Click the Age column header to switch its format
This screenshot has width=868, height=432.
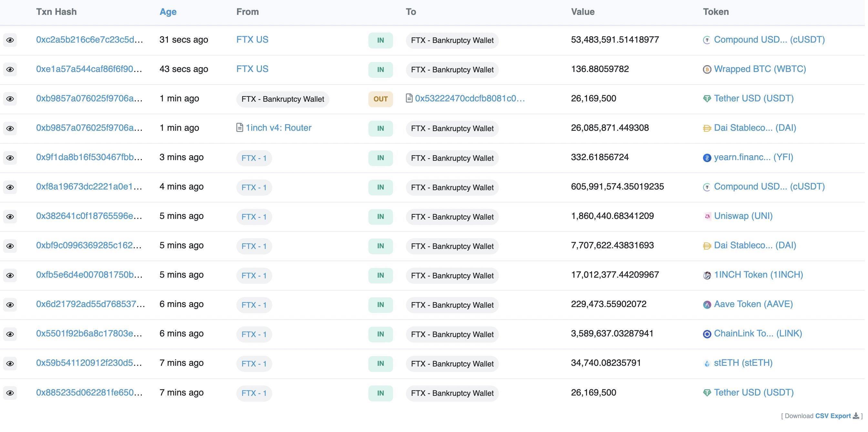(168, 12)
